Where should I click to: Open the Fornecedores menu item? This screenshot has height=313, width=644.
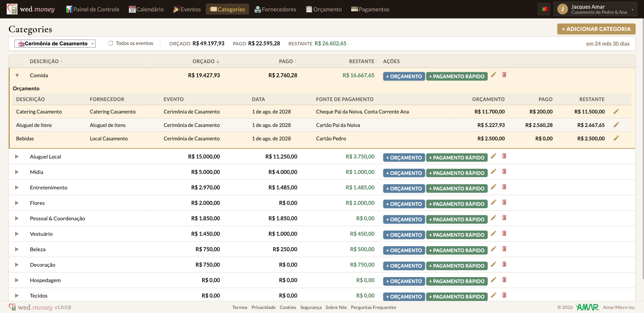275,9
